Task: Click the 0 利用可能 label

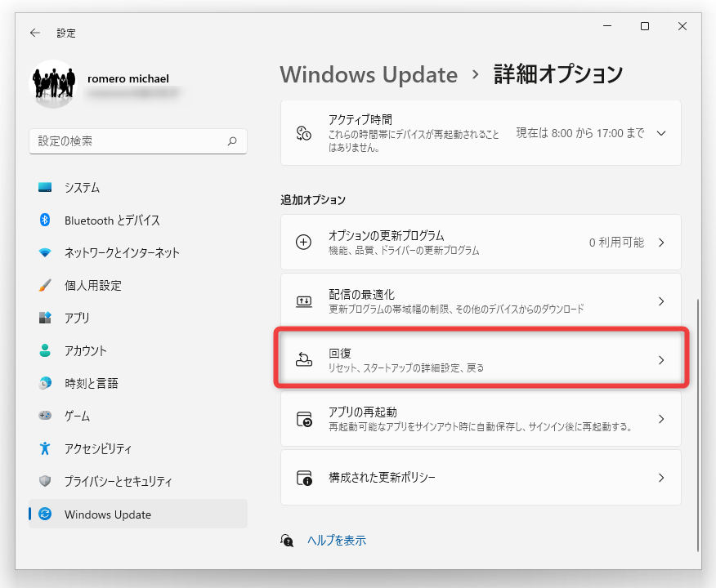Action: coord(616,243)
